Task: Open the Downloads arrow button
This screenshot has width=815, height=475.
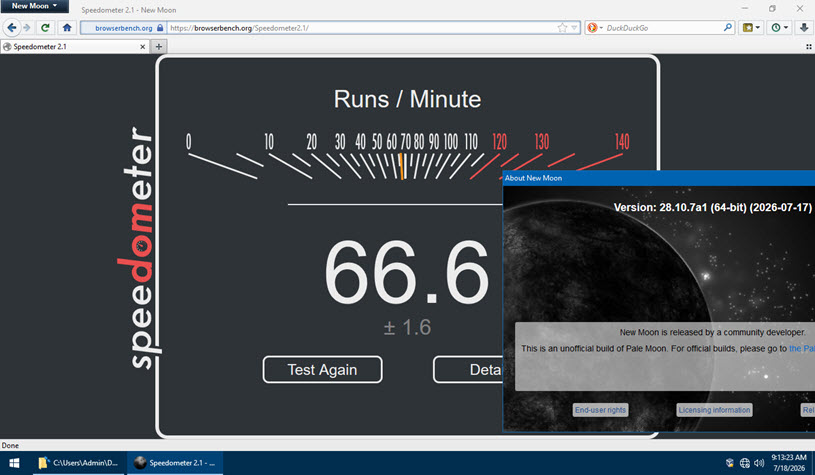Action: pyautogui.click(x=804, y=28)
